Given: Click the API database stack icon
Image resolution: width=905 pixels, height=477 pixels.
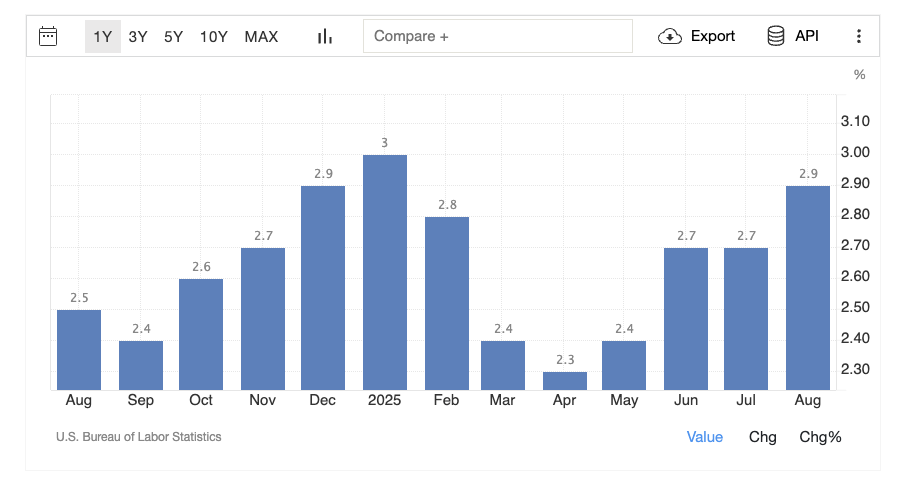Looking at the screenshot, I should coord(776,37).
